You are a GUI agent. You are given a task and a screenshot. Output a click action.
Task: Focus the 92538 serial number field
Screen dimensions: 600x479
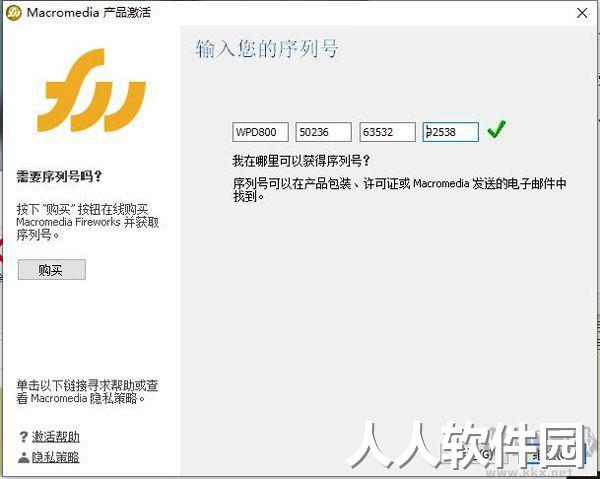coord(450,132)
